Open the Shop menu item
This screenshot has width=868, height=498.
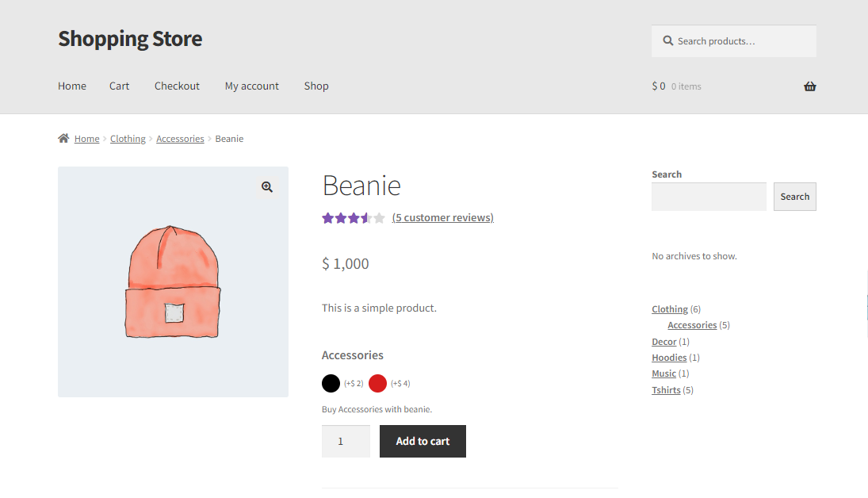(x=316, y=86)
